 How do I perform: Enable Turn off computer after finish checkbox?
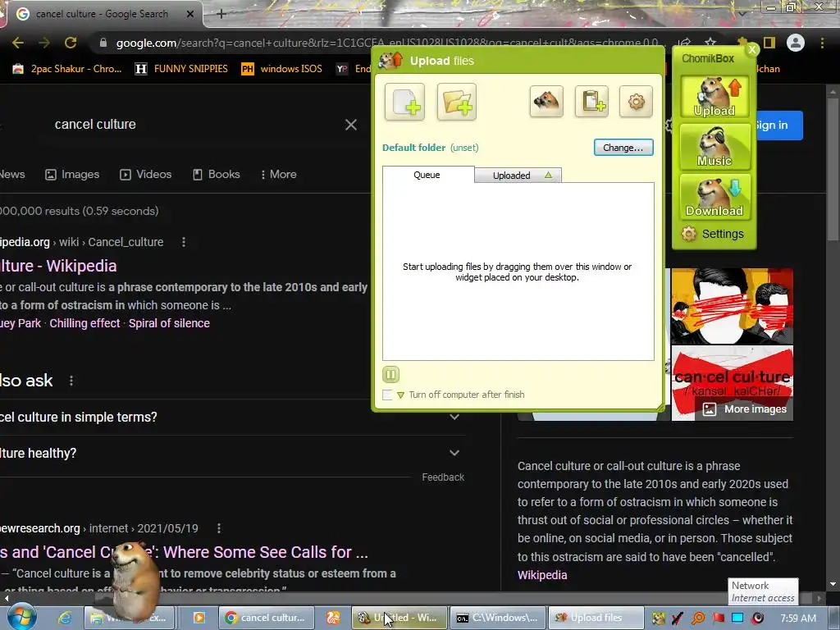[x=387, y=395]
